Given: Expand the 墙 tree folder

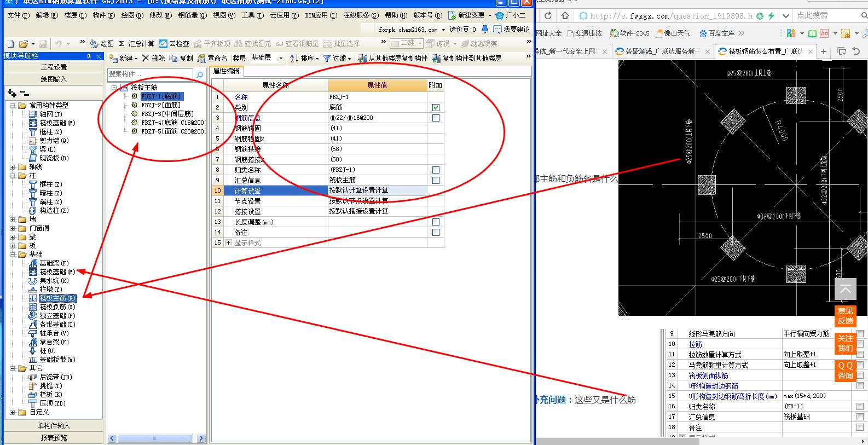Looking at the screenshot, I should (12, 219).
